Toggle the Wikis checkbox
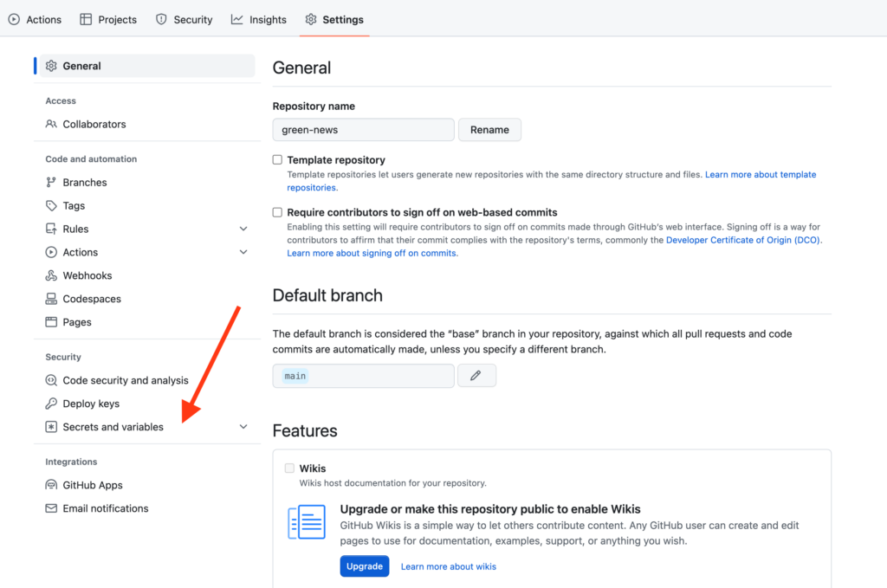Screen dimensions: 887x588 tap(289, 468)
